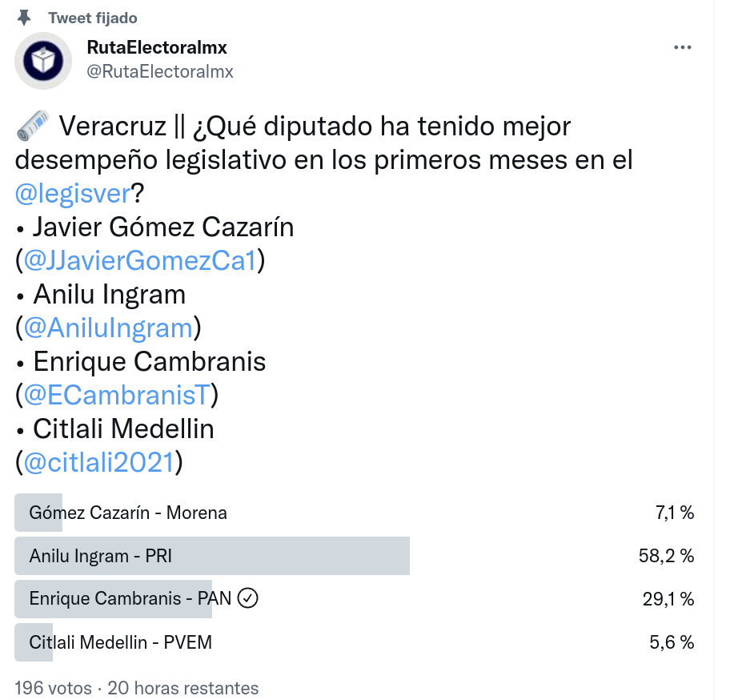Click the newspaper emoji before Veracruz

pyautogui.click(x=32, y=127)
